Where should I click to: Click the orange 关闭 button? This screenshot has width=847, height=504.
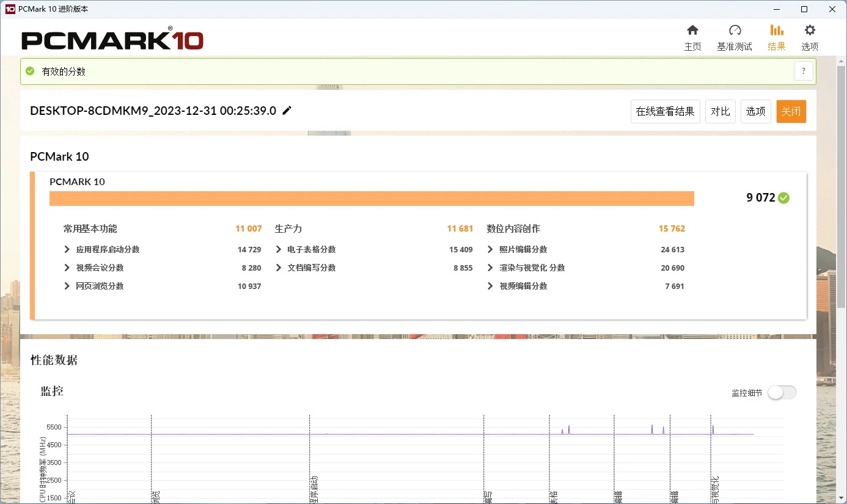pos(791,111)
